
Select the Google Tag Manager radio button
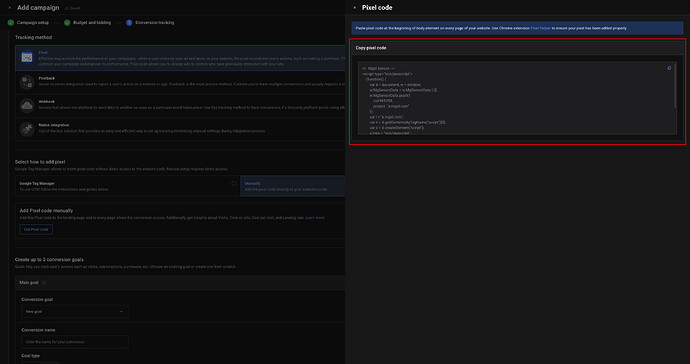(234, 184)
